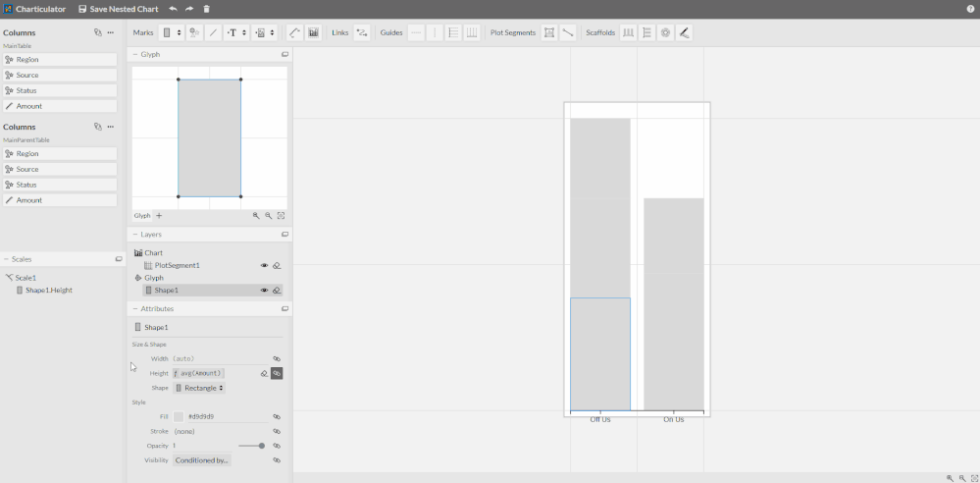
Task: Erase PlotSegment1 from layers
Action: pyautogui.click(x=277, y=265)
